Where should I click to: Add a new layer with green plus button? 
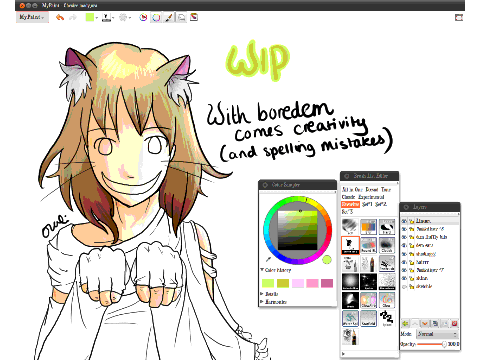pos(405,323)
